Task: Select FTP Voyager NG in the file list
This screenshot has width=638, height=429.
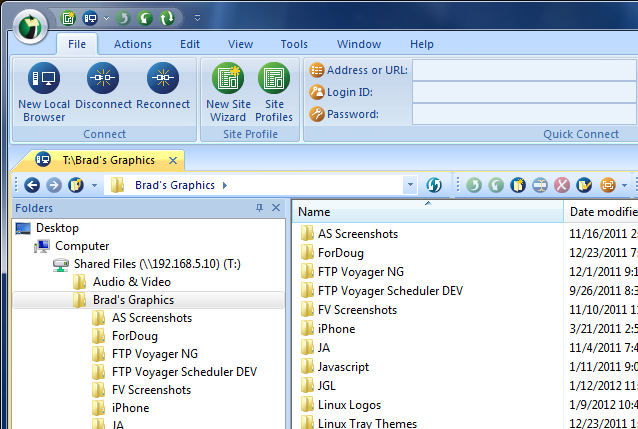Action: click(361, 272)
